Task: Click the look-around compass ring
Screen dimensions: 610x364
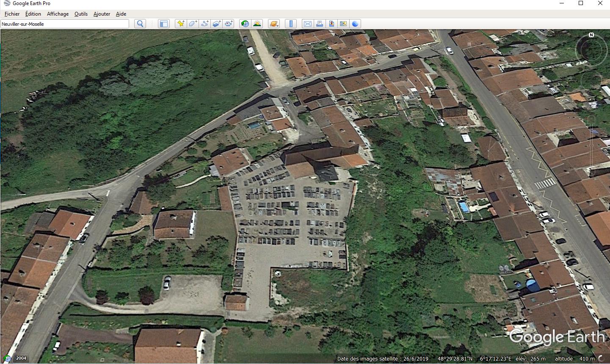Action: click(591, 50)
